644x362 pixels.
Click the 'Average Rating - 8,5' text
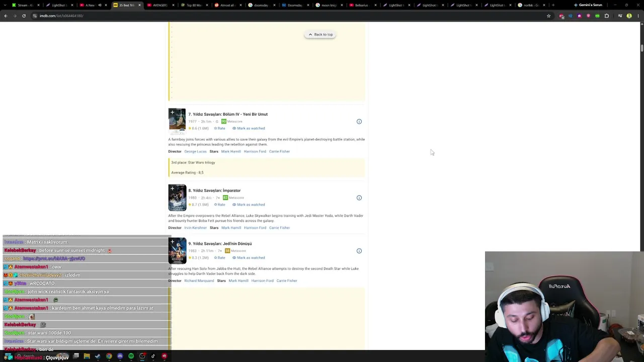pos(187,172)
